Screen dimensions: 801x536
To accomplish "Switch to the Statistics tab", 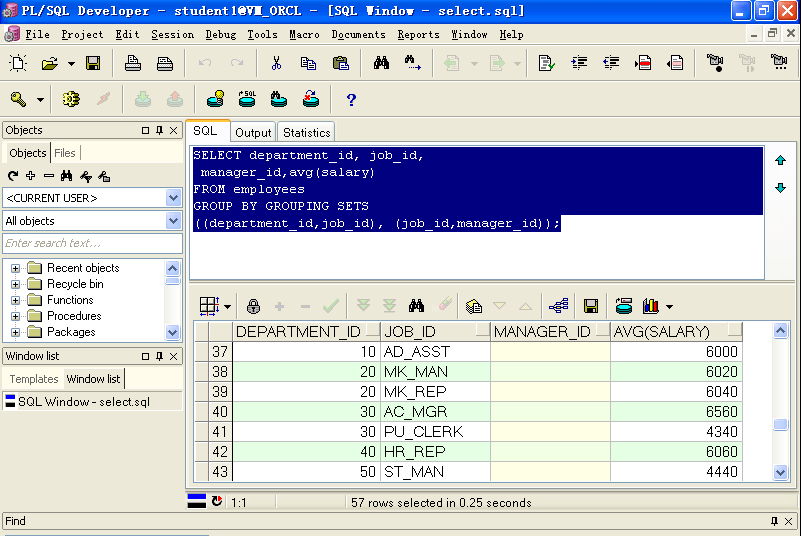I will click(306, 132).
